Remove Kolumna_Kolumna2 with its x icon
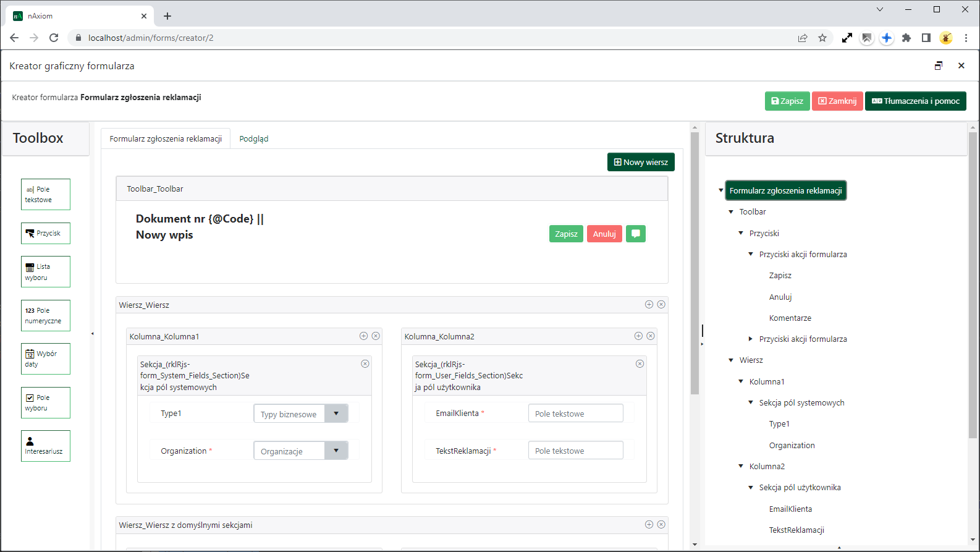 click(651, 336)
